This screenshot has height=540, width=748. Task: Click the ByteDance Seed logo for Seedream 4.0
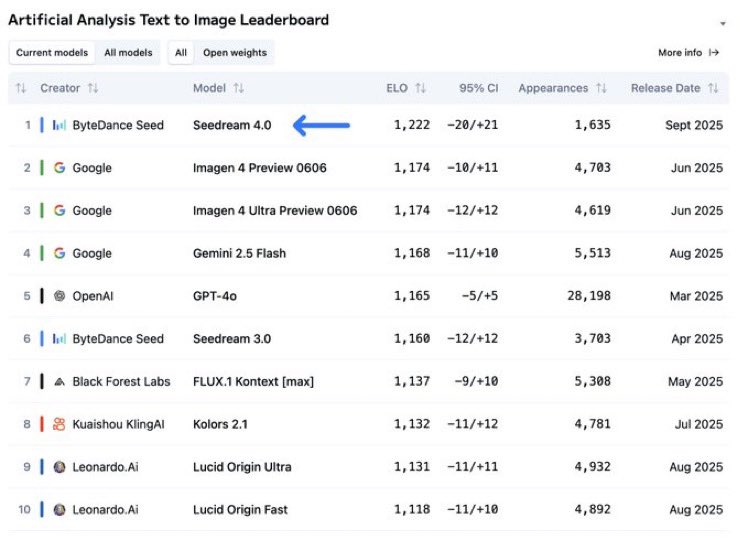coord(59,125)
